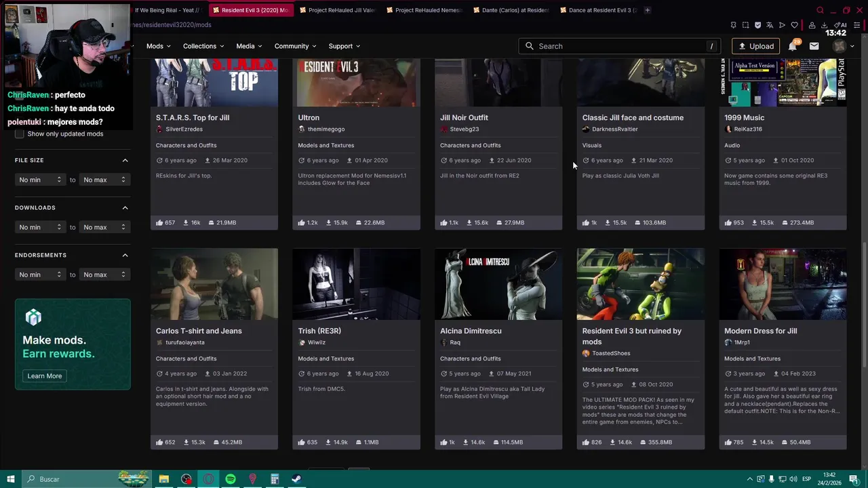Screen dimensions: 868x488
Task: Click the heart bookmark icon in address bar
Action: tap(794, 25)
